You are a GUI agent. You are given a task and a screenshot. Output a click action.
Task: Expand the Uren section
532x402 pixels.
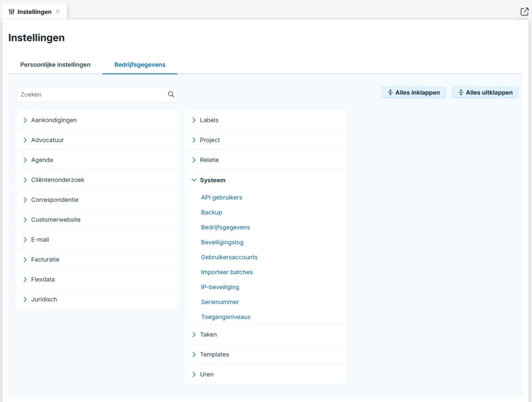click(265, 374)
